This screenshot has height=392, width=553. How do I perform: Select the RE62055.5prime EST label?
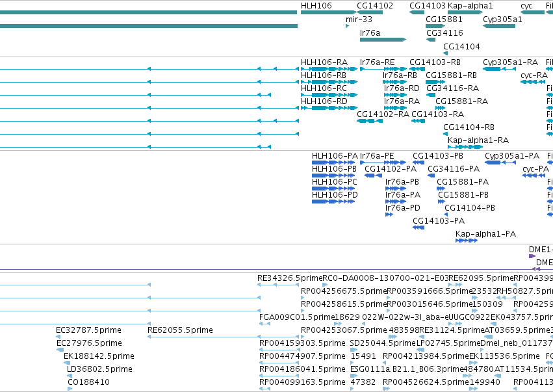[x=180, y=330]
